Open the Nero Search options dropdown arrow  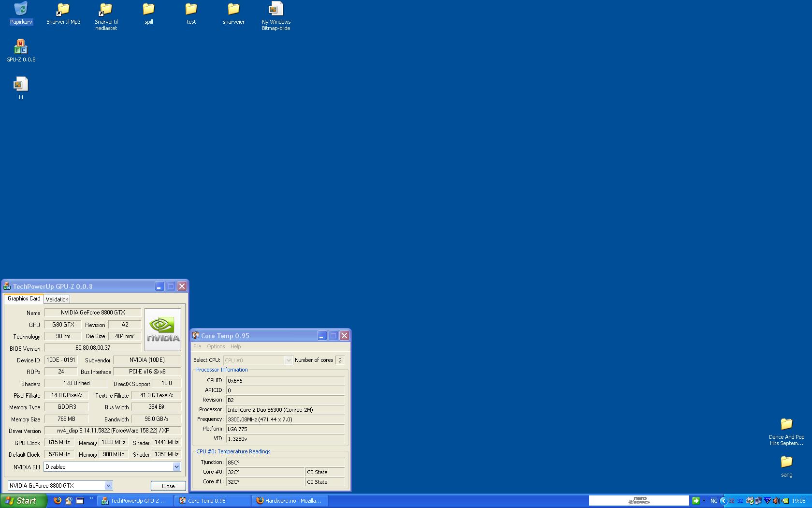click(x=704, y=501)
